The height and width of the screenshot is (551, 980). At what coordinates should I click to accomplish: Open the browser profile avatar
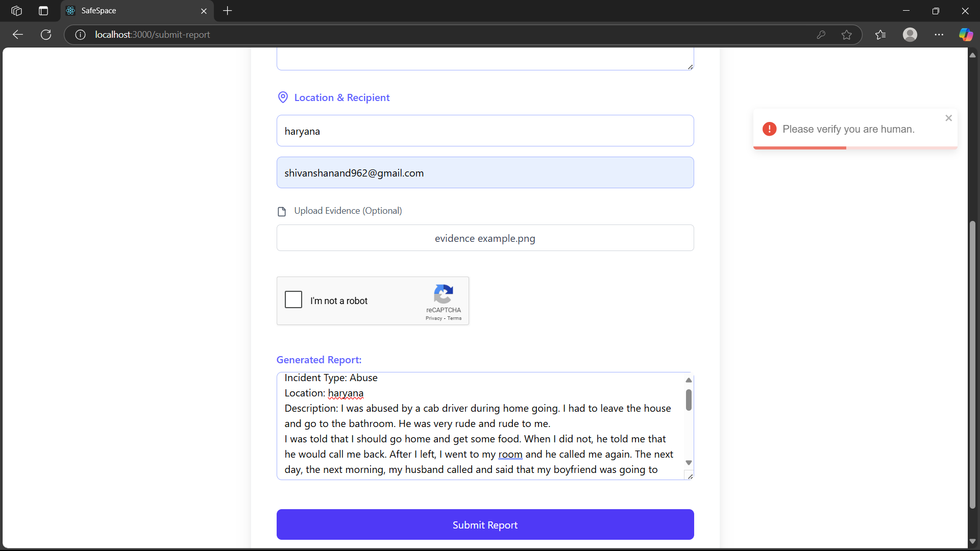pos(910,35)
